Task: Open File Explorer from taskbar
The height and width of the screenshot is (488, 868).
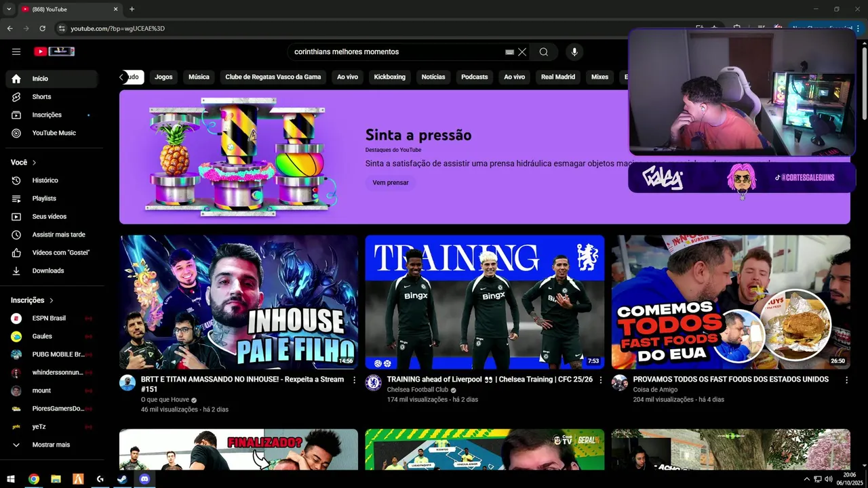Action: point(56,479)
